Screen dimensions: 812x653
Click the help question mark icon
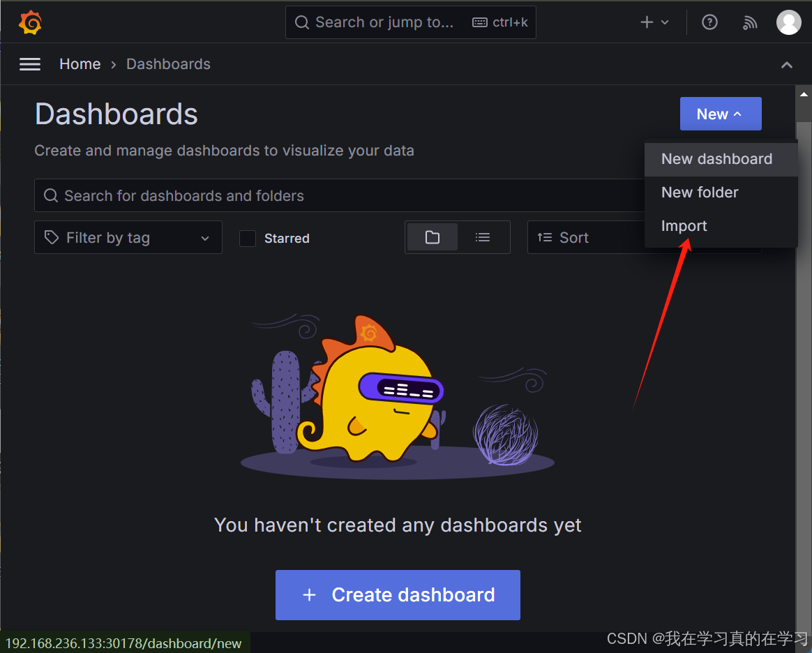click(709, 22)
